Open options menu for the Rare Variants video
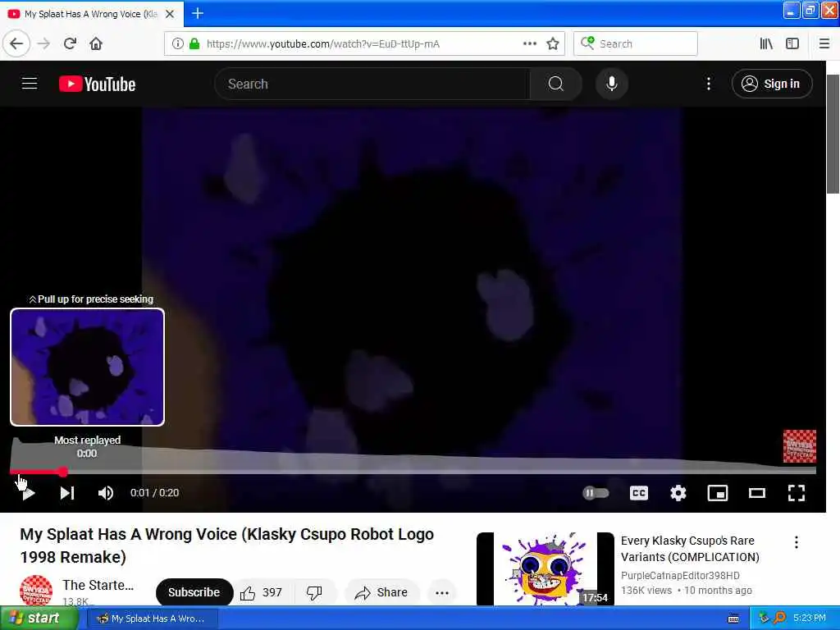The height and width of the screenshot is (630, 840). click(x=796, y=542)
